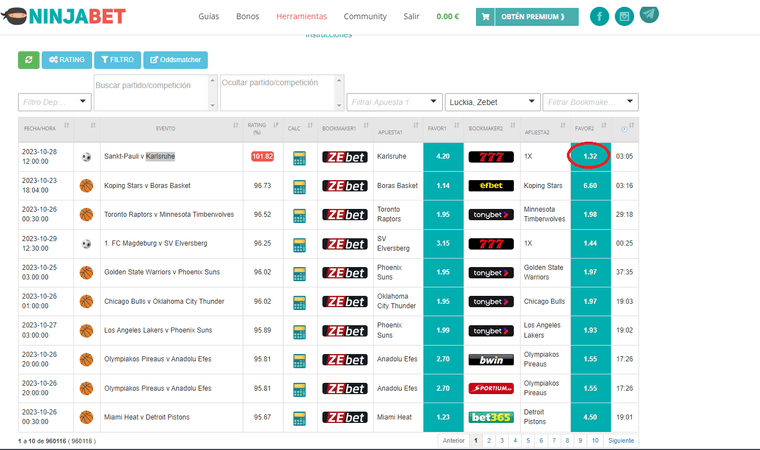Open calculator for Miami Heat v Detroit Pistons
This screenshot has height=450, width=760.
tap(300, 418)
